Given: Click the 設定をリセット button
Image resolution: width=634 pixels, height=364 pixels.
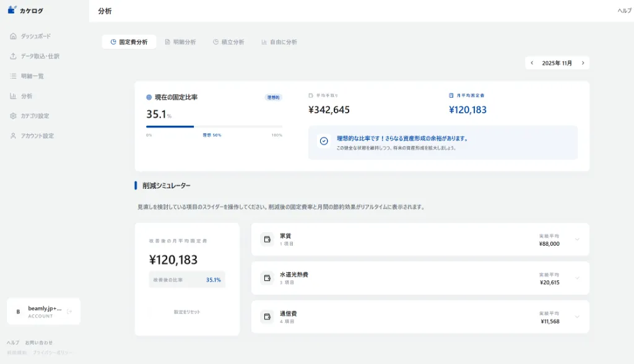Looking at the screenshot, I should coord(187,312).
